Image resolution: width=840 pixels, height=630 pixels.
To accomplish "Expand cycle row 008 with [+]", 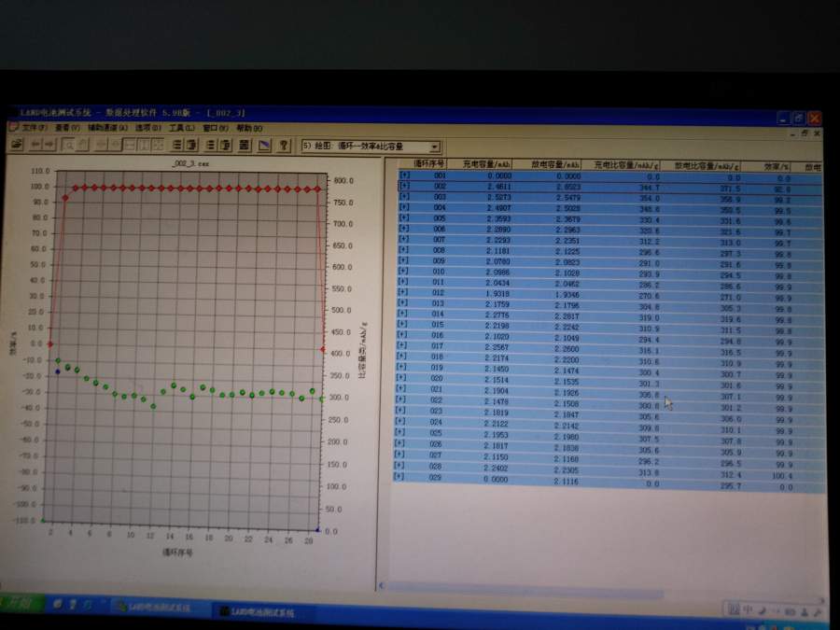I will (403, 249).
